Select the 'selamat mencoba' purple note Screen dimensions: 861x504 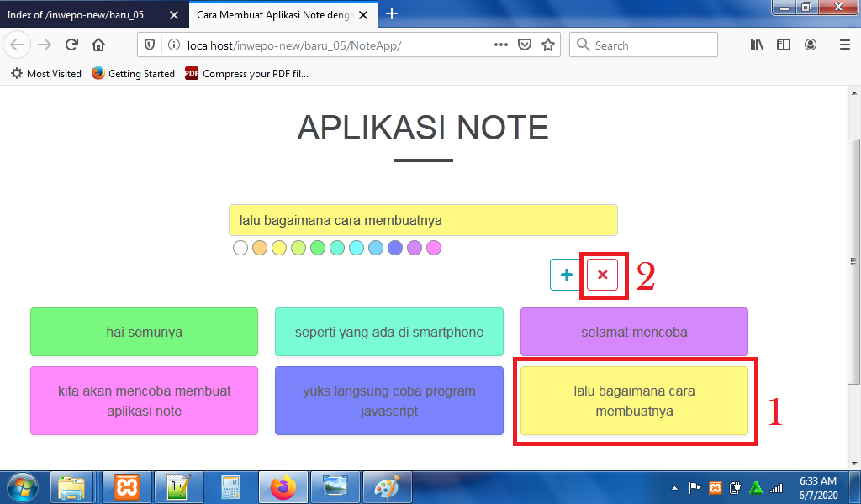click(634, 332)
